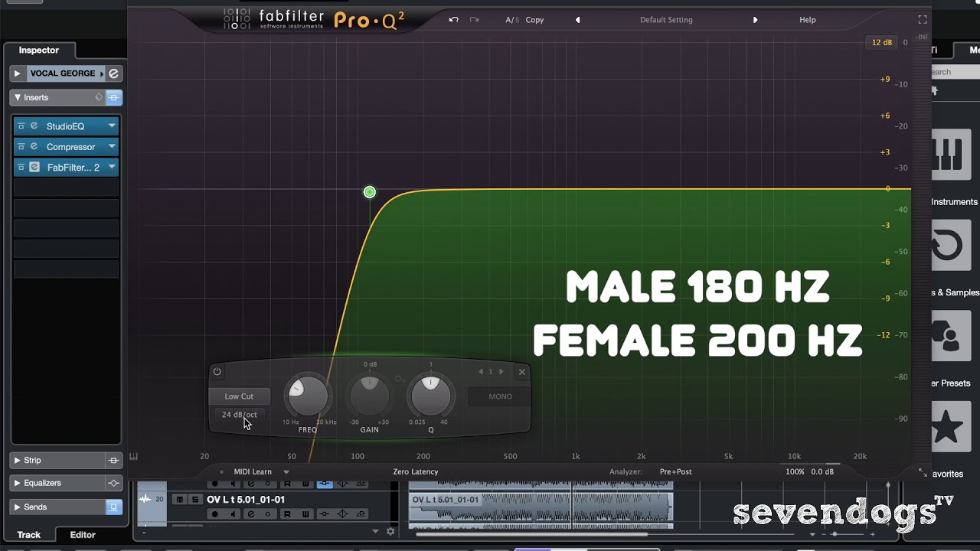Click the Pro-Q redo arrow
The image size is (980, 551).
(475, 20)
